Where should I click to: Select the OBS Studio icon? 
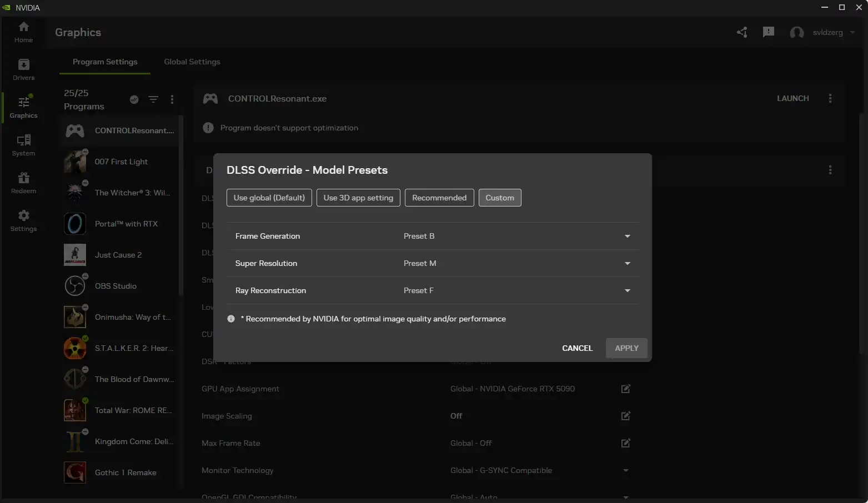(75, 286)
